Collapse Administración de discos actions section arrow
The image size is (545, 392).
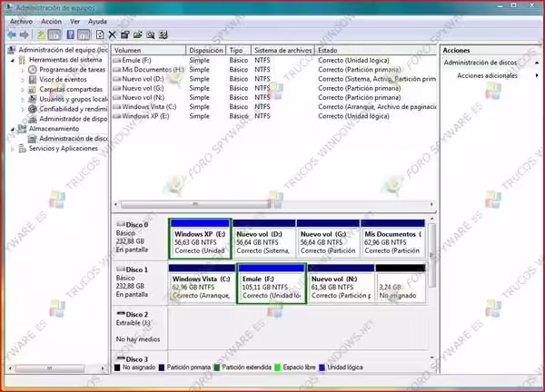click(537, 63)
